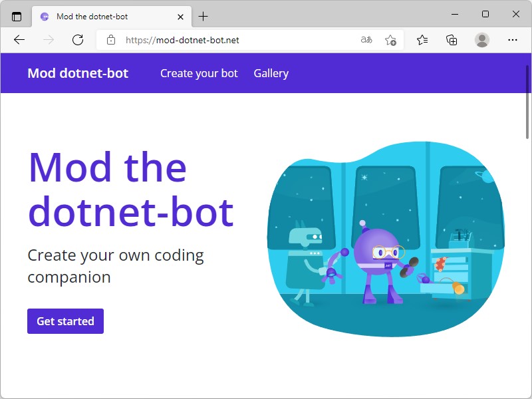
Task: Open the browser profile menu
Action: 481,40
